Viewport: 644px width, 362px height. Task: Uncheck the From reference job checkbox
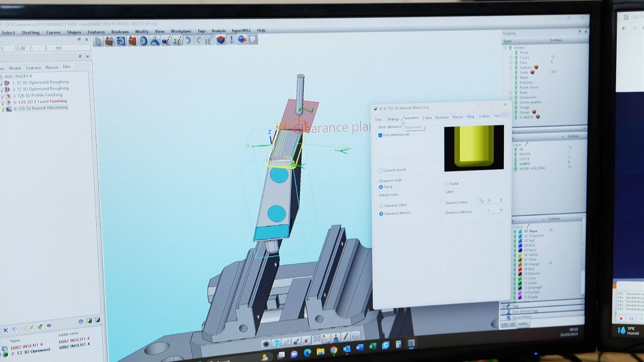click(380, 135)
